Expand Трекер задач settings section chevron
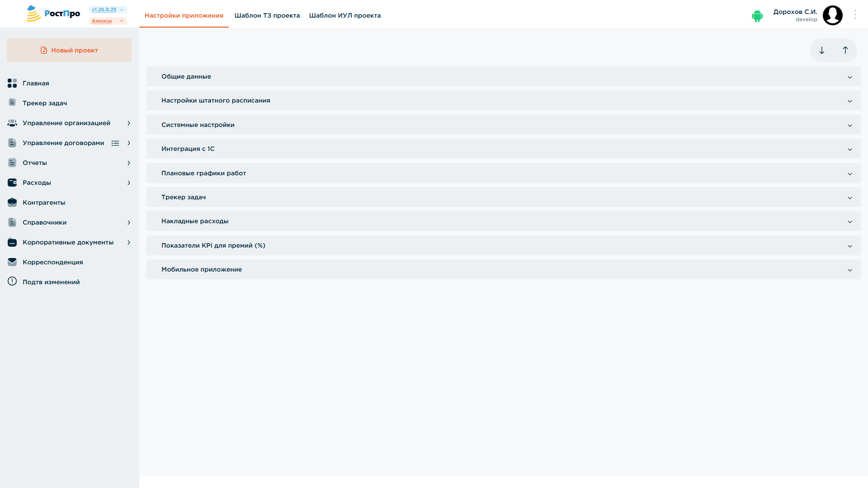This screenshot has width=868, height=488. click(x=850, y=198)
